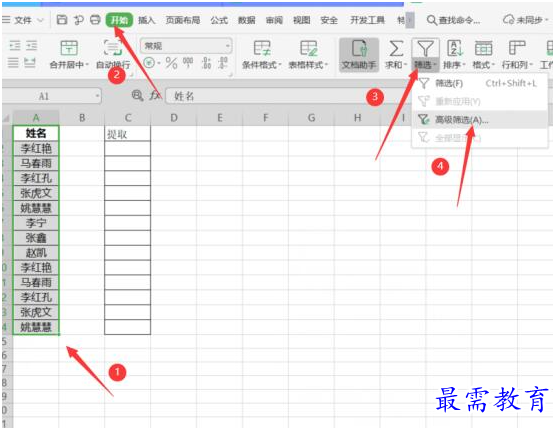557x431 pixels.
Task: Switch to the 开发工具 tab
Action: click(367, 20)
